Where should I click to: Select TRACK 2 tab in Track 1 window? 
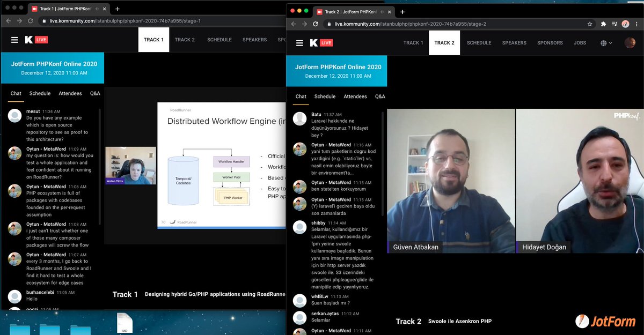click(185, 40)
